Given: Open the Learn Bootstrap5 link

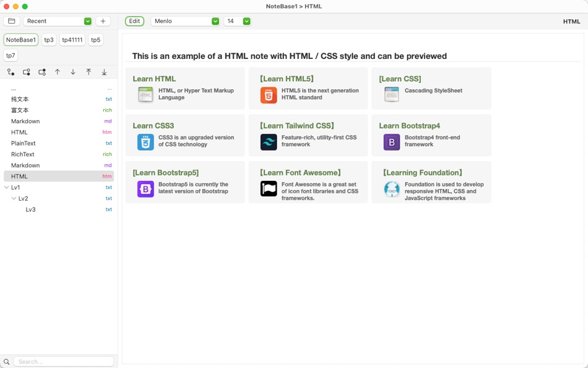Looking at the screenshot, I should [166, 173].
